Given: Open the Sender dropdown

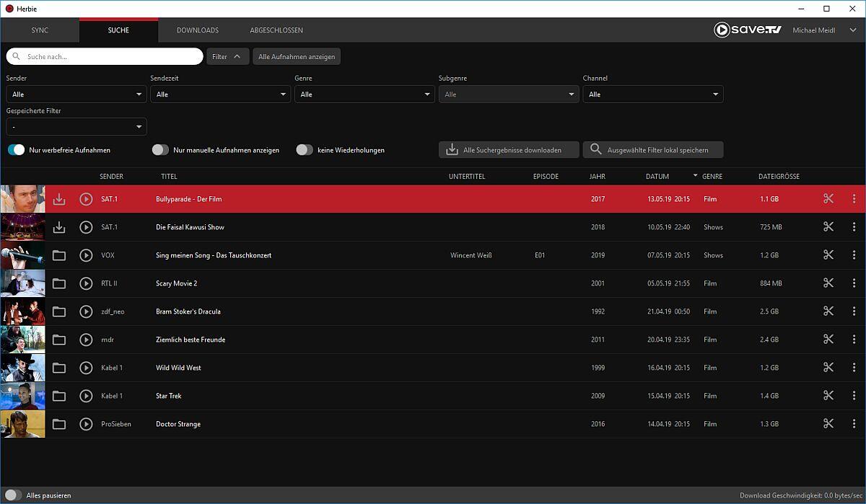Looking at the screenshot, I should tap(76, 94).
